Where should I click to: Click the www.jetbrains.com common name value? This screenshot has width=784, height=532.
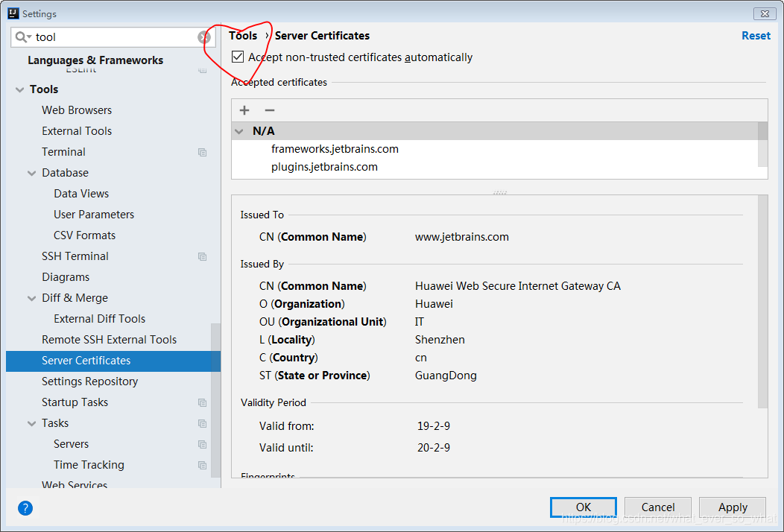[x=462, y=237]
